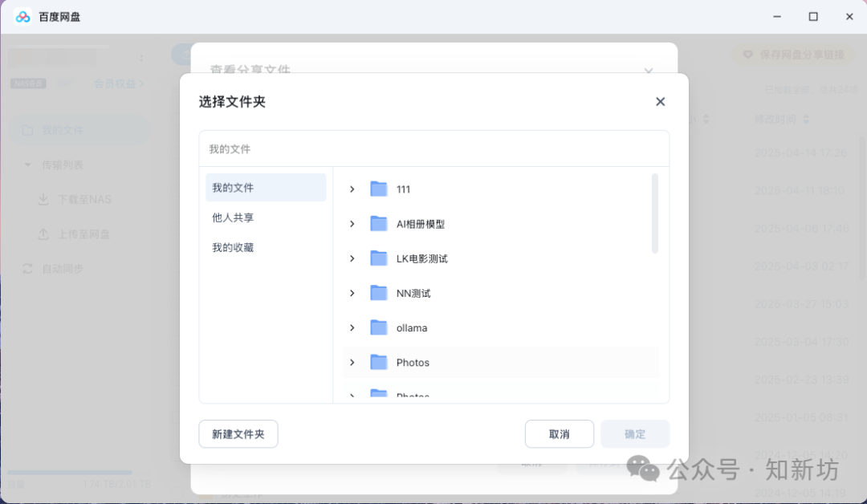
Task: Click the 新建文件夹 button
Action: click(x=238, y=433)
